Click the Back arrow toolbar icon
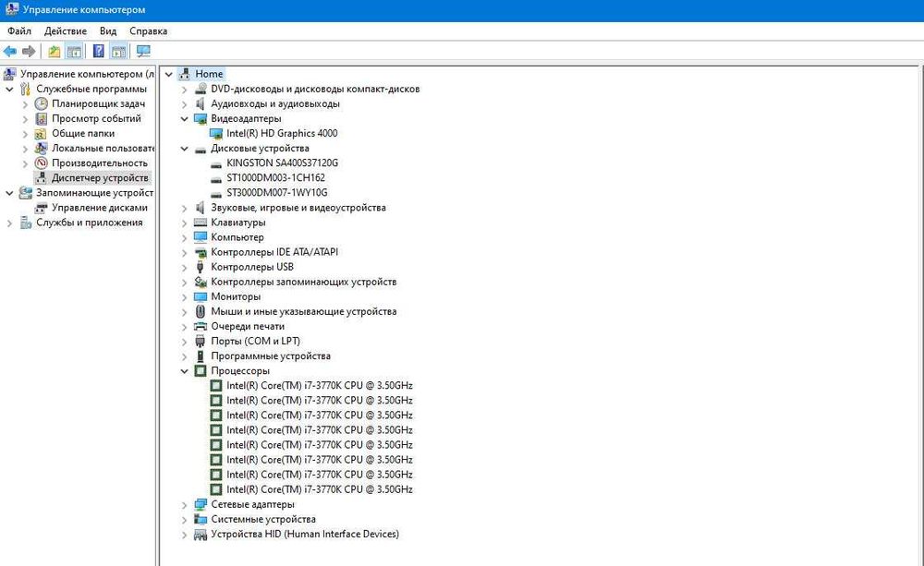 (10, 52)
